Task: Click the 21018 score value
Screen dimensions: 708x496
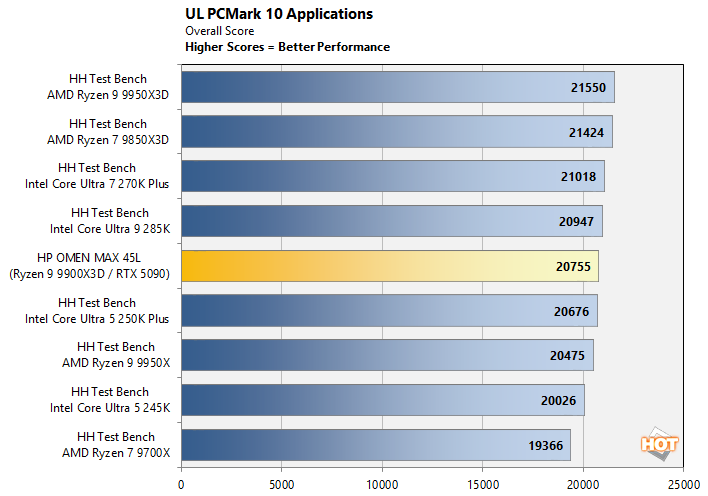Action: 578,177
